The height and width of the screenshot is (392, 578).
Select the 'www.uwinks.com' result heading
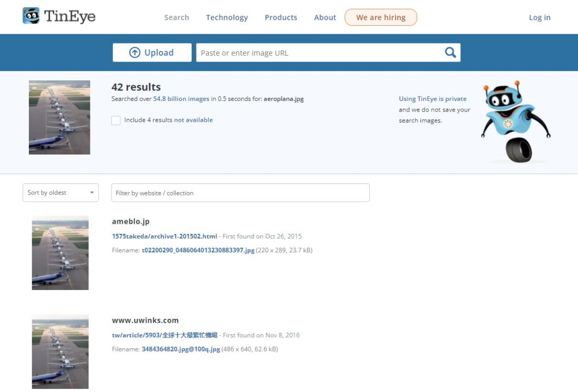(x=145, y=320)
